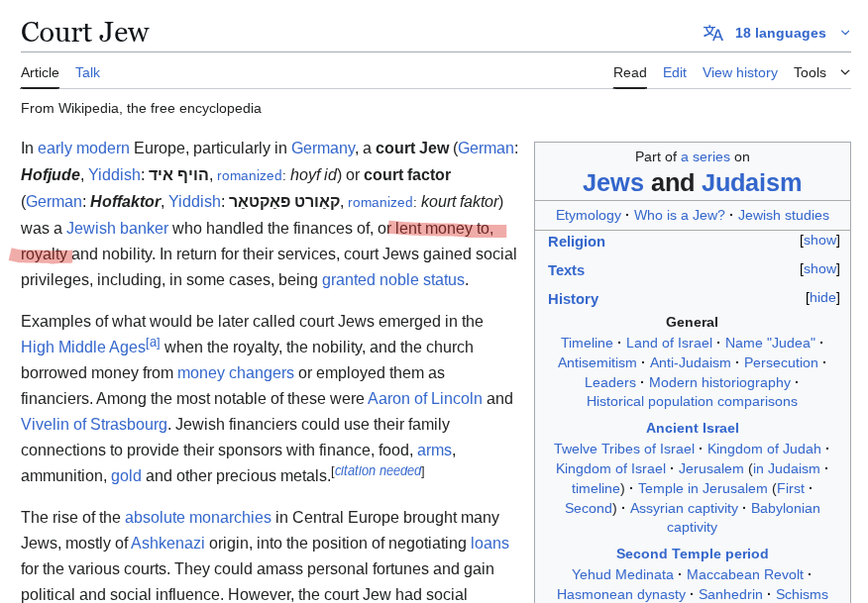Open Who is a Jew? link
868x603 pixels.
679,215
